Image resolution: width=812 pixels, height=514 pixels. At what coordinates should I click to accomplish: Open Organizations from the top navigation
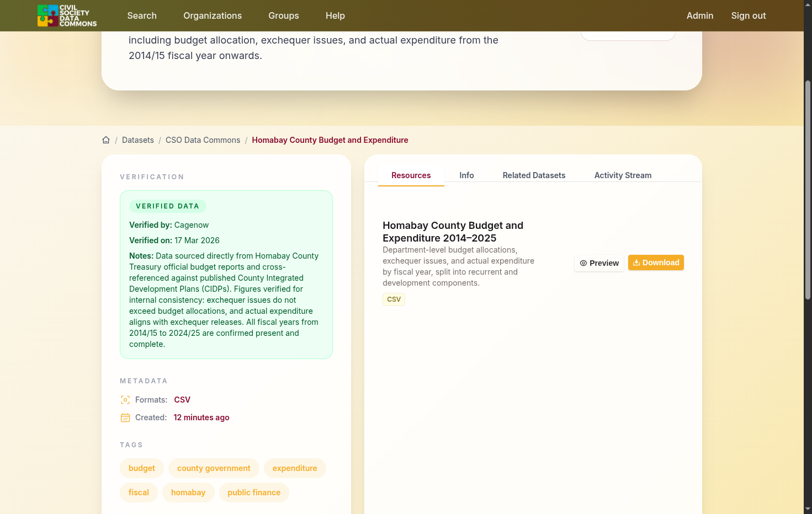click(213, 15)
